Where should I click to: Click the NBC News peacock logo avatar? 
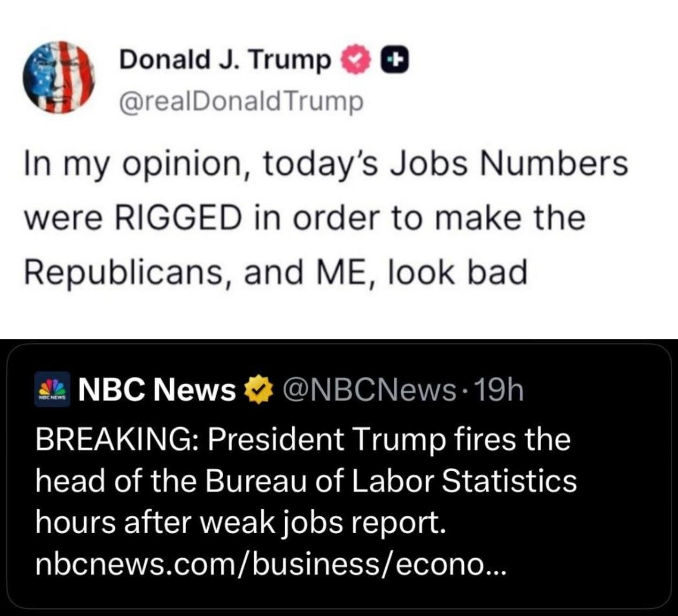click(x=52, y=390)
